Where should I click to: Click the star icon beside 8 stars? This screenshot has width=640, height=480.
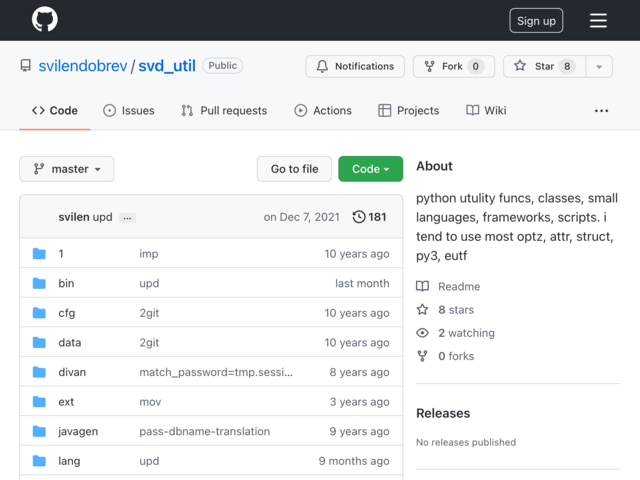click(422, 309)
